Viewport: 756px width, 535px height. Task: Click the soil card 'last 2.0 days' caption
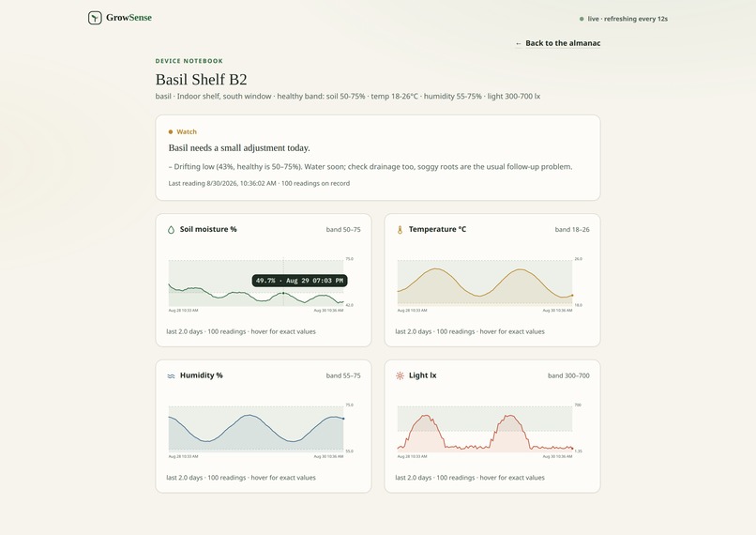241,331
